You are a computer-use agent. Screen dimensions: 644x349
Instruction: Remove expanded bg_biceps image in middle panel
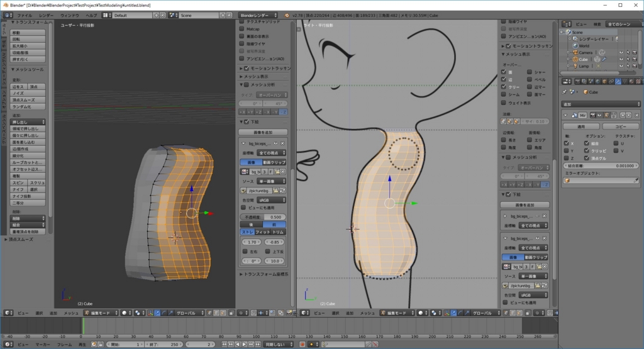click(x=282, y=143)
